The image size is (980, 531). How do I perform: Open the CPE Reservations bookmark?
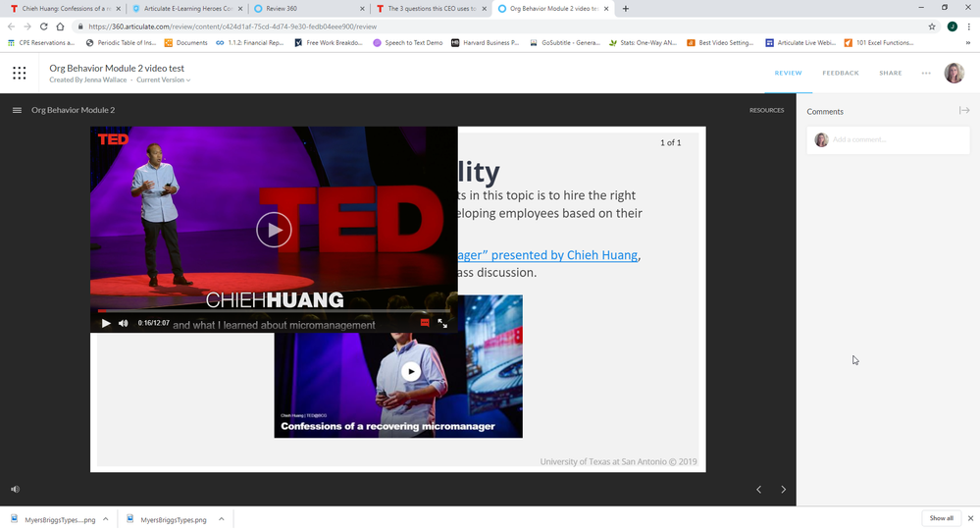(x=41, y=42)
